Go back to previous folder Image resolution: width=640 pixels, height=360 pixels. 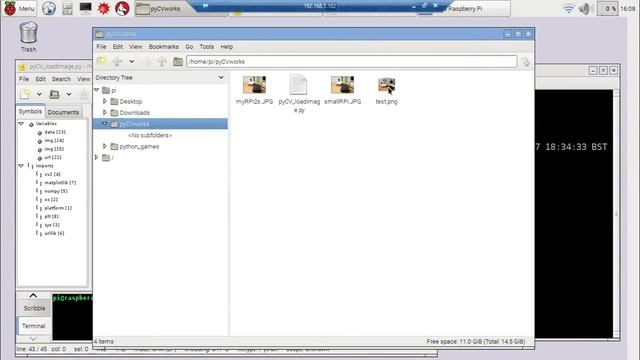[x=118, y=61]
